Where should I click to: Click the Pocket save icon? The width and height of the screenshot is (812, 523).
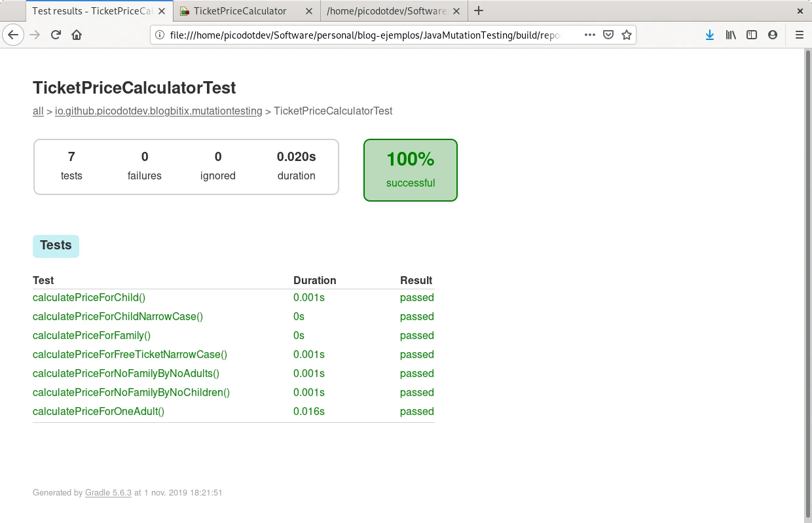(x=608, y=35)
